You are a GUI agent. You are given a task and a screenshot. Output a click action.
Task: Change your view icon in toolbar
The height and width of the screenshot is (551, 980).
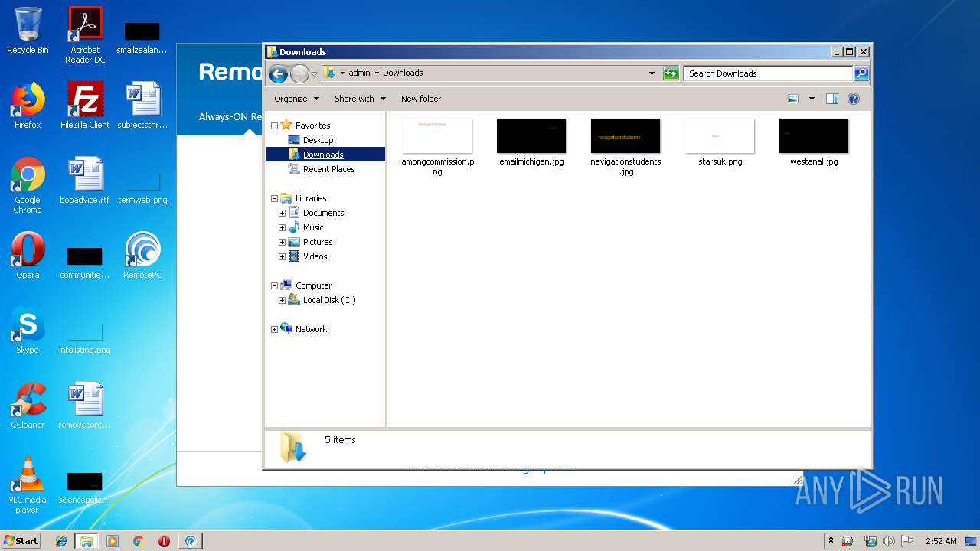pyautogui.click(x=793, y=99)
